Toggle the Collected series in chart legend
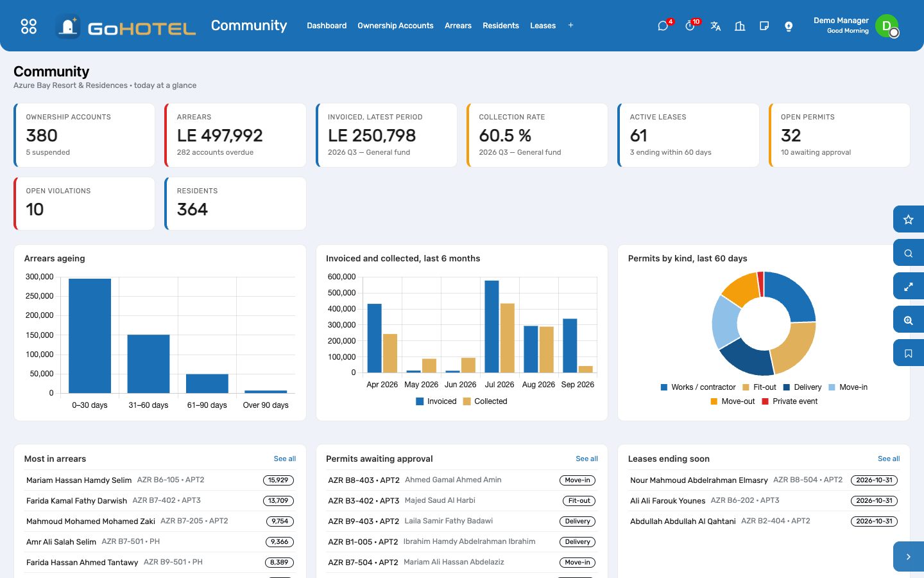The width and height of the screenshot is (924, 578). [x=485, y=401]
